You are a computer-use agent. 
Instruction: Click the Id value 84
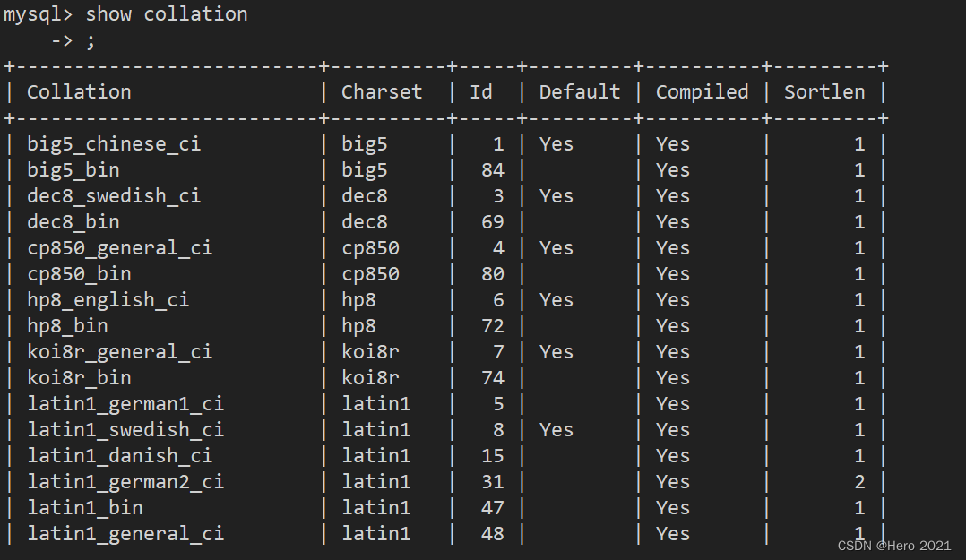coord(493,170)
